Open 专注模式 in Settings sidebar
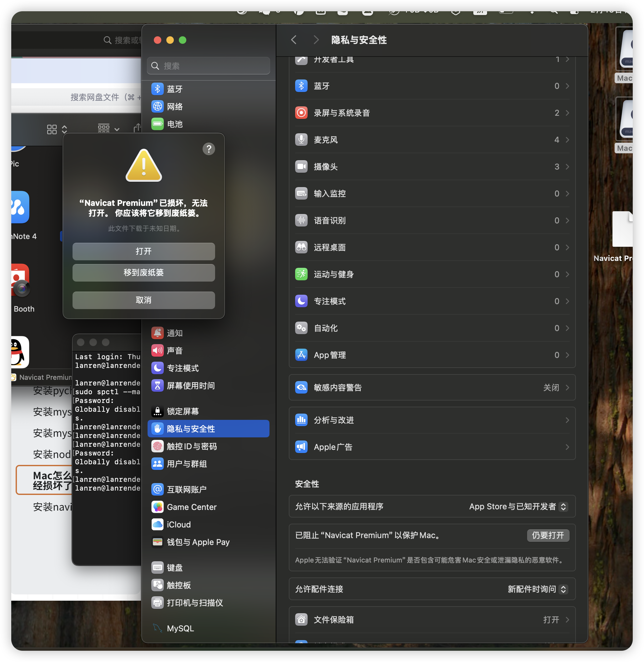The image size is (644, 662). point(208,368)
